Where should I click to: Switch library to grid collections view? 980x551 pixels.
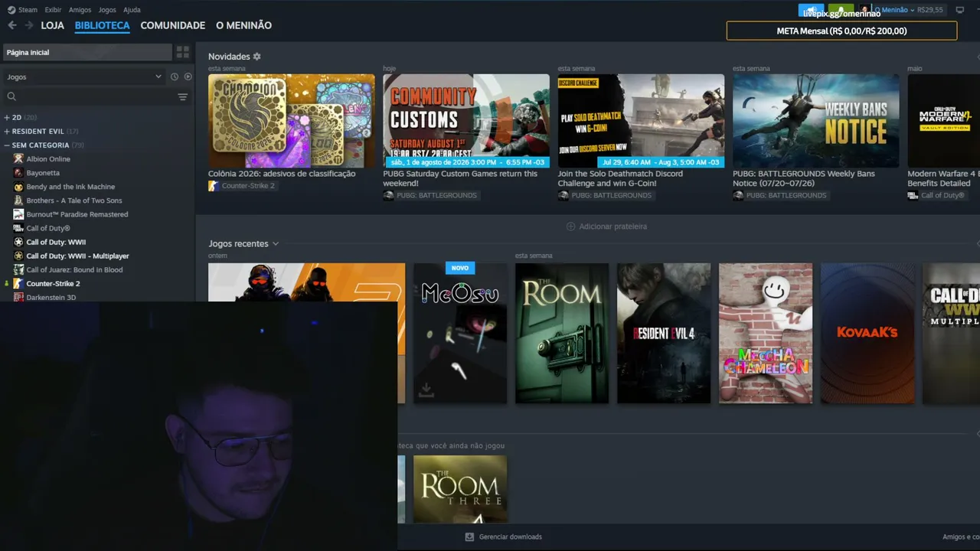pyautogui.click(x=183, y=52)
